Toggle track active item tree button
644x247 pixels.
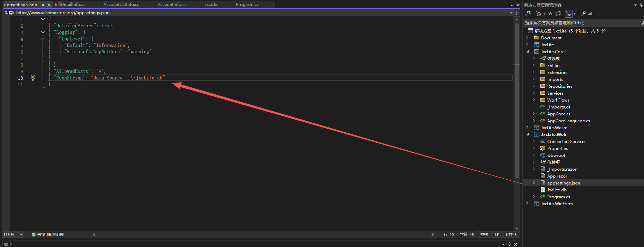pyautogui.click(x=569, y=14)
